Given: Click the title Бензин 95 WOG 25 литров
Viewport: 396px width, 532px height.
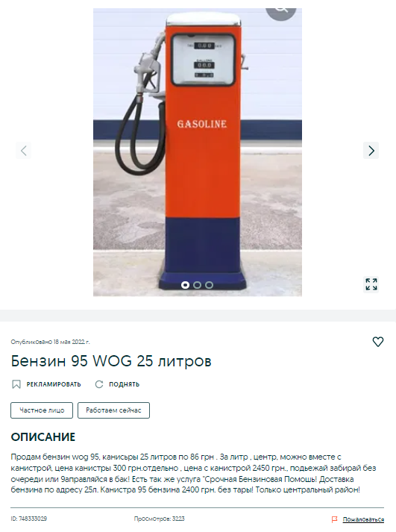Looking at the screenshot, I should tap(111, 360).
